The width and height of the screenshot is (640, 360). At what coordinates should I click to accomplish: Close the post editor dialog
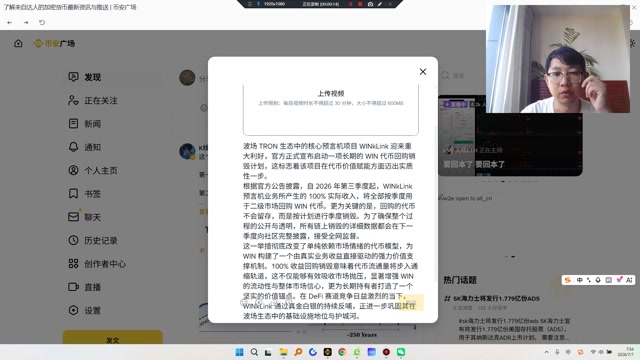click(x=423, y=72)
